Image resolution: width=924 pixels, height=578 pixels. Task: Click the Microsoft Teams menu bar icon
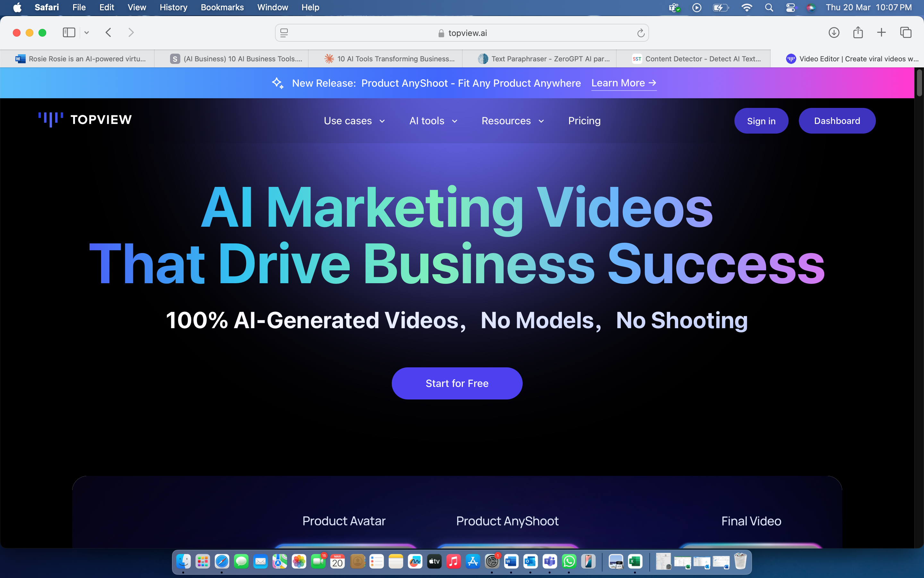point(674,7)
